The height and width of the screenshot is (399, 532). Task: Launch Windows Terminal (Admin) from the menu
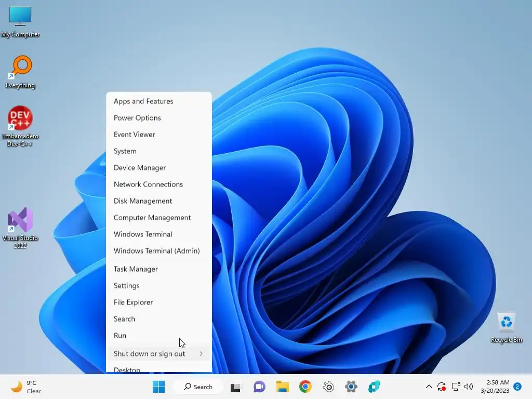(x=159, y=251)
